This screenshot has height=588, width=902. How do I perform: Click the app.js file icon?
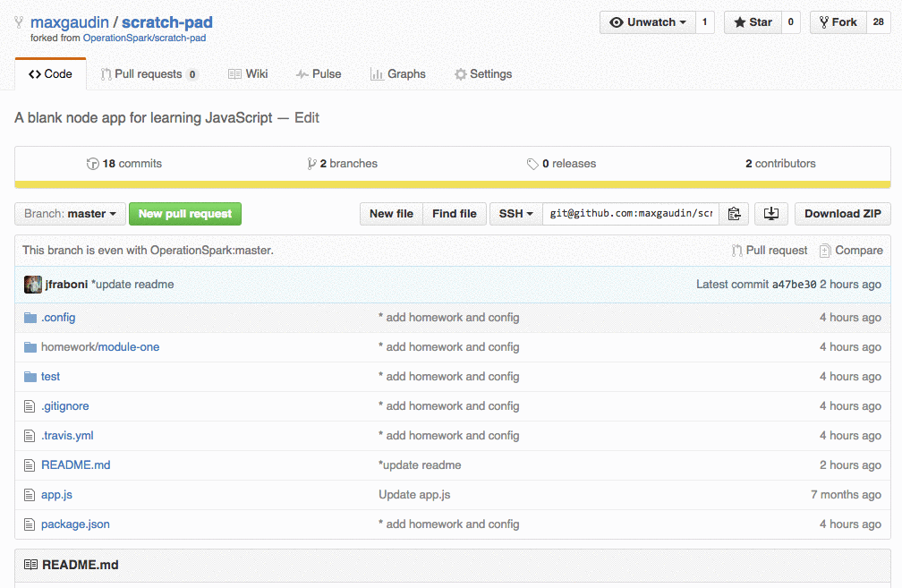coord(30,495)
